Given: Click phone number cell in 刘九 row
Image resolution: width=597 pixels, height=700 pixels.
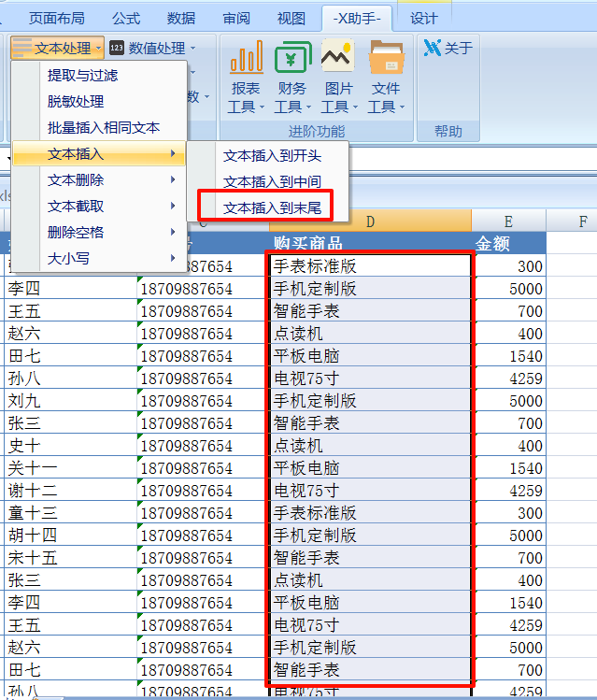Looking at the screenshot, I should [203, 400].
